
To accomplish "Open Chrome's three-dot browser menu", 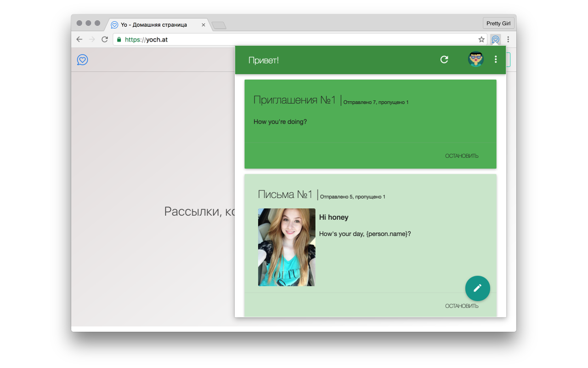I will pos(508,40).
